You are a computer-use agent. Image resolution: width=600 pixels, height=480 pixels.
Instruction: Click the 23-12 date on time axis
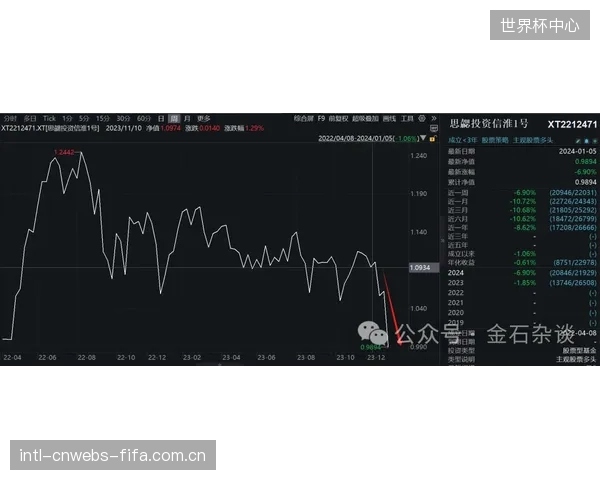click(376, 358)
